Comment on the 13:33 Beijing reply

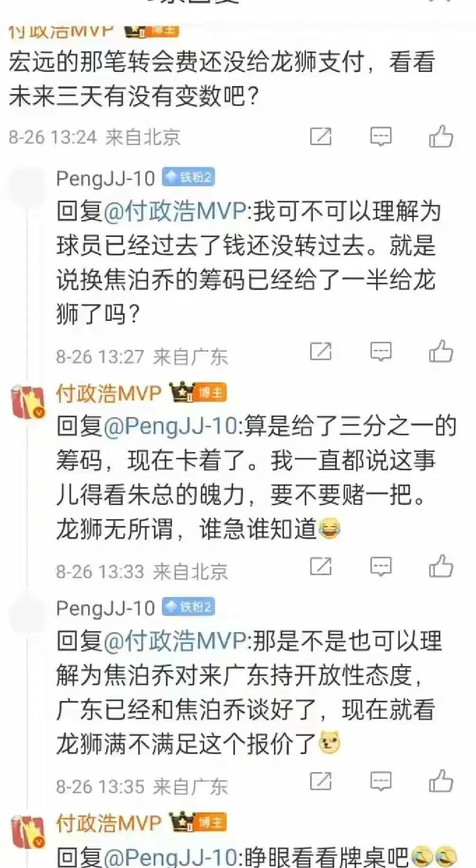[381, 566]
